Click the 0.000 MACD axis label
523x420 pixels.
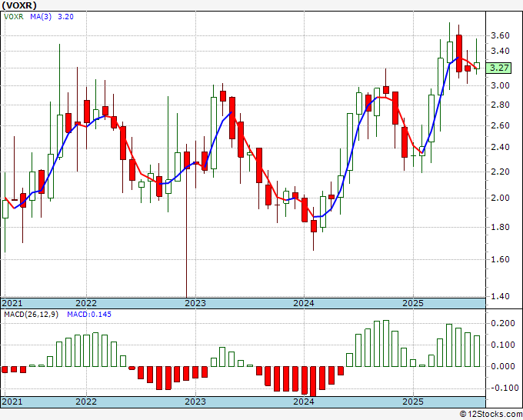(503, 366)
